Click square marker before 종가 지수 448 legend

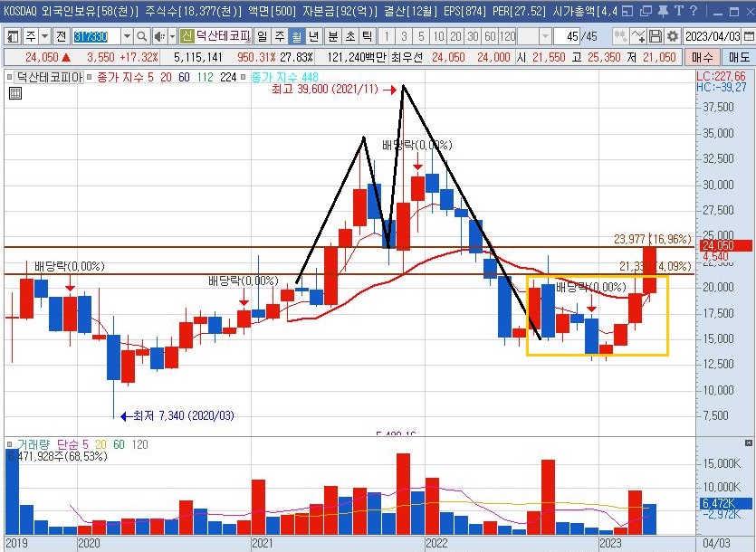243,77
